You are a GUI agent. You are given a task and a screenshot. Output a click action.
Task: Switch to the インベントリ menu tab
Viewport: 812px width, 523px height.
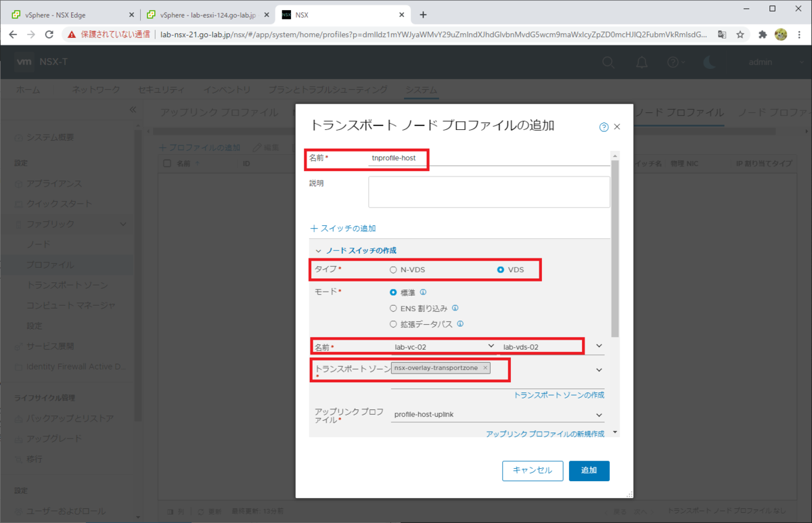click(227, 89)
